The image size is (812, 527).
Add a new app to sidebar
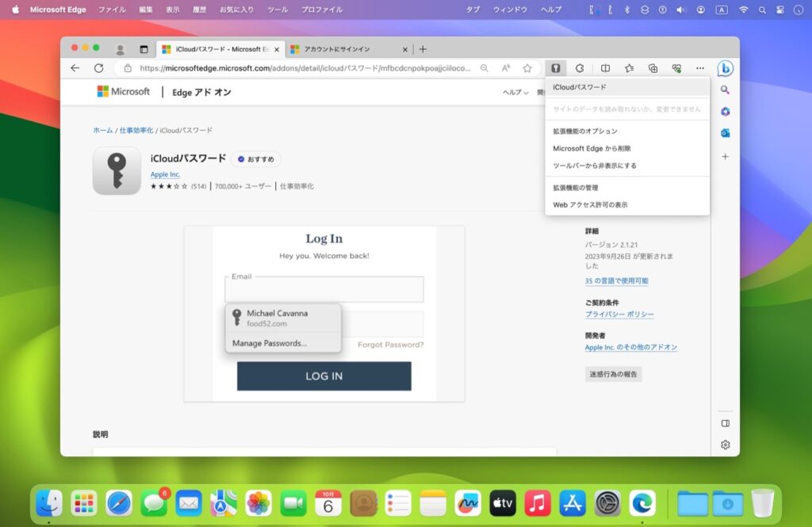725,156
